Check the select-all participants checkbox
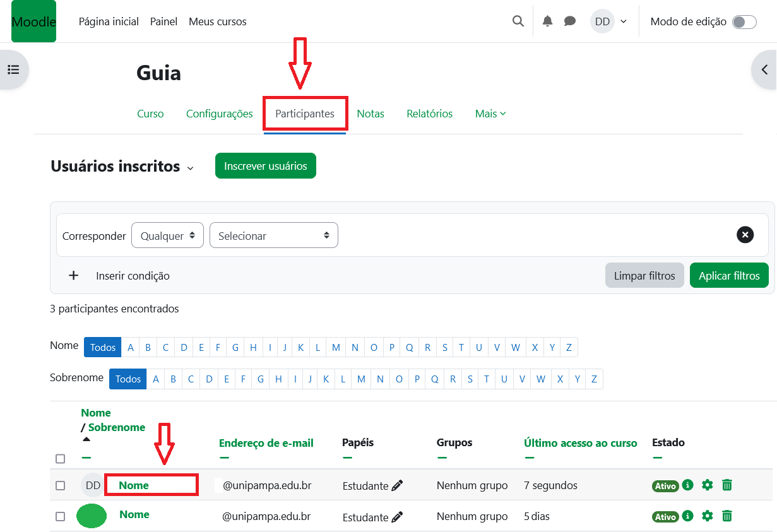 (60, 459)
